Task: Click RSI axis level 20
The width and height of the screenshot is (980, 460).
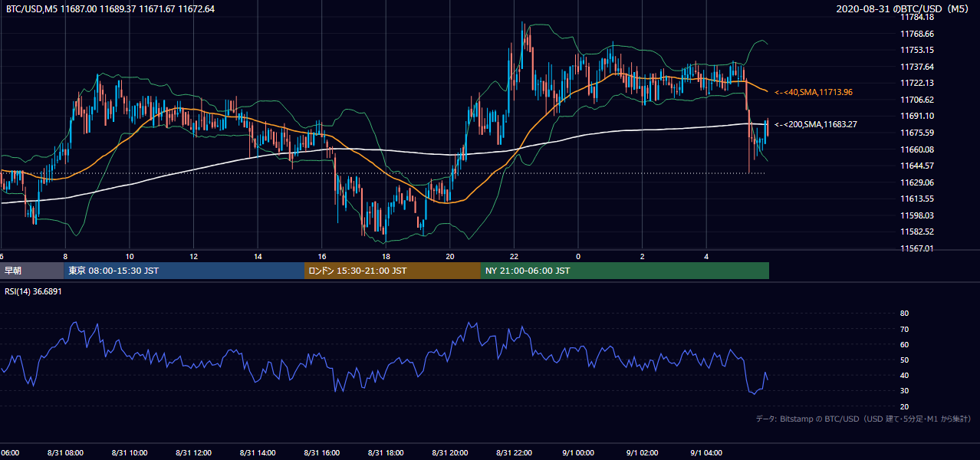Action: [x=904, y=406]
